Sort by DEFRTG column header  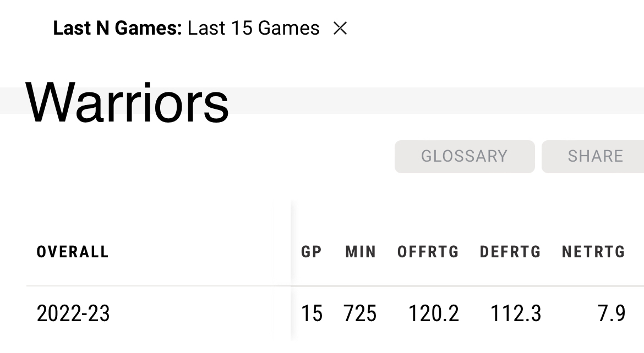click(510, 252)
